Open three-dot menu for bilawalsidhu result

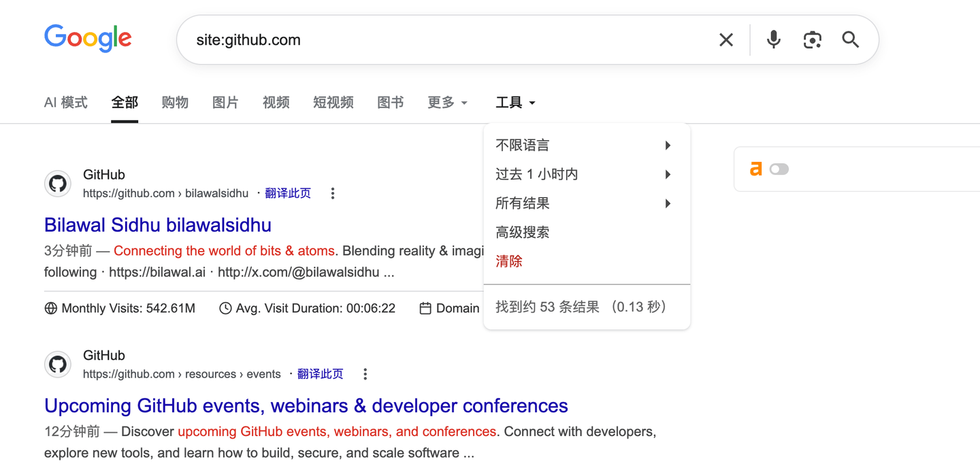333,194
